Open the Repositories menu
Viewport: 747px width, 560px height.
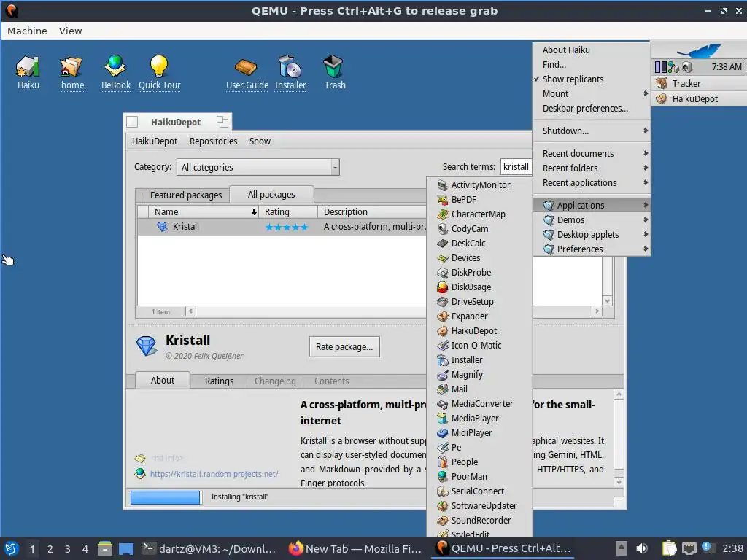click(x=213, y=141)
